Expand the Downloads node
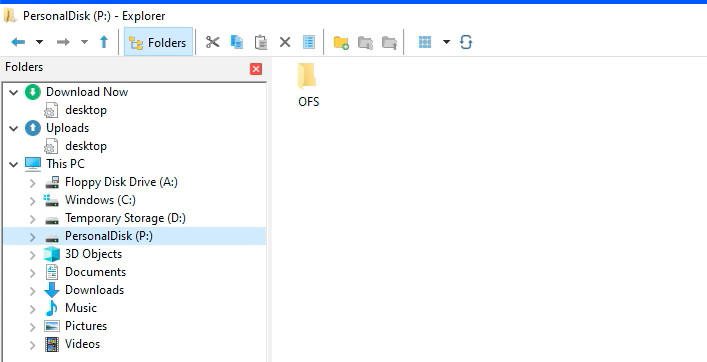The height and width of the screenshot is (362, 707). click(x=32, y=291)
